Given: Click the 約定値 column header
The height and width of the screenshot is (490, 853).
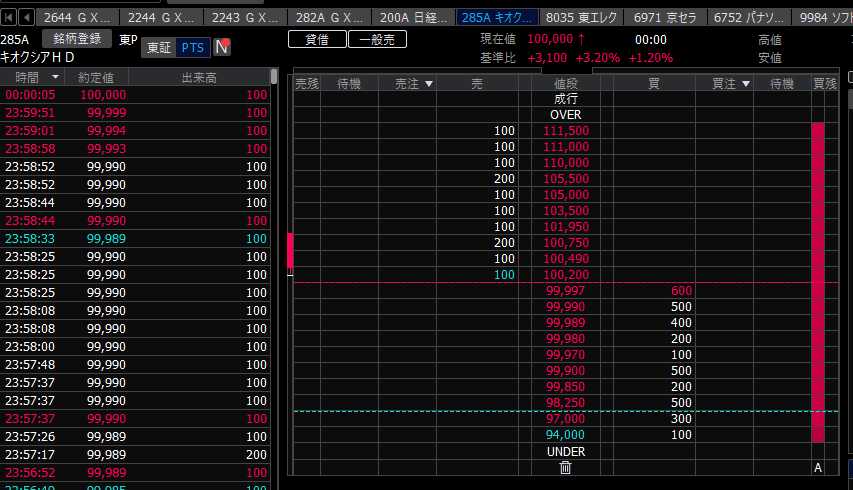Looking at the screenshot, I should [96, 77].
